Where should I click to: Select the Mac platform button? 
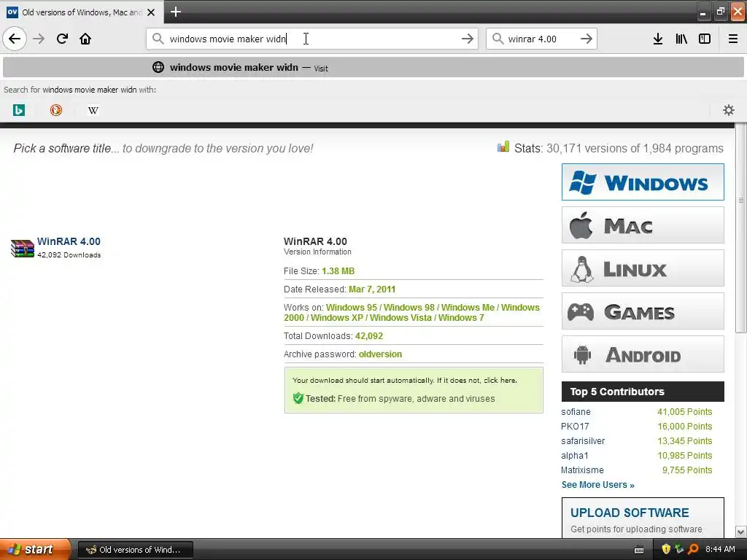pos(643,225)
